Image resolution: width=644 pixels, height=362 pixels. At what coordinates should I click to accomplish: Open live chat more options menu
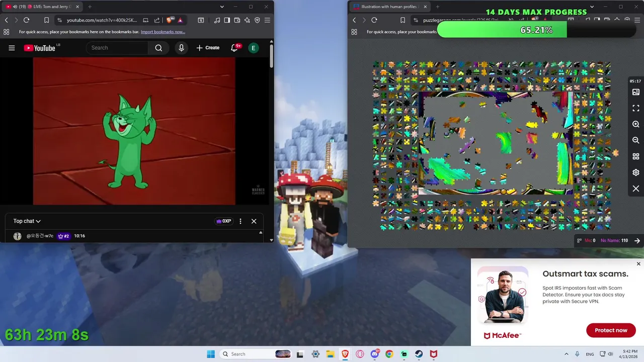tap(240, 221)
